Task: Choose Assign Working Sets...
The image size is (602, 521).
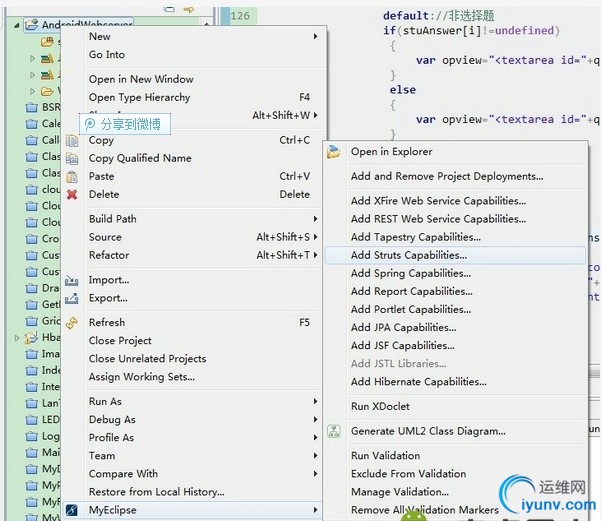Action: click(x=142, y=377)
